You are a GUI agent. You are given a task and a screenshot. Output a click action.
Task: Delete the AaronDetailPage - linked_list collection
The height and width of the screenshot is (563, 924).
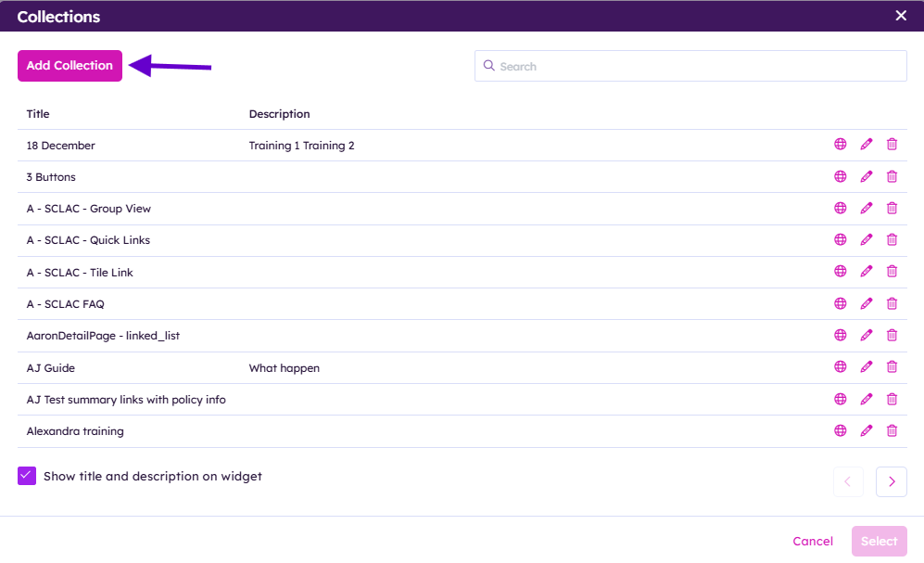coord(892,335)
